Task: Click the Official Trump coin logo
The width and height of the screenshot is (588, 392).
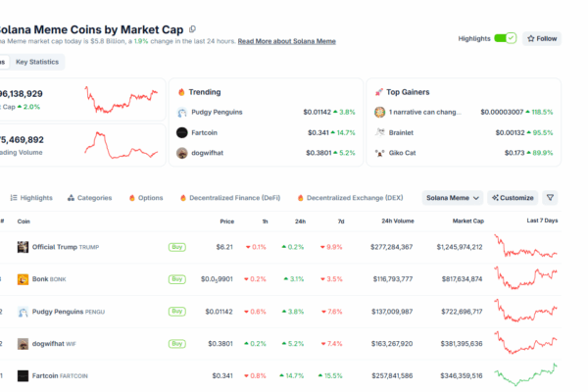Action: point(23,247)
